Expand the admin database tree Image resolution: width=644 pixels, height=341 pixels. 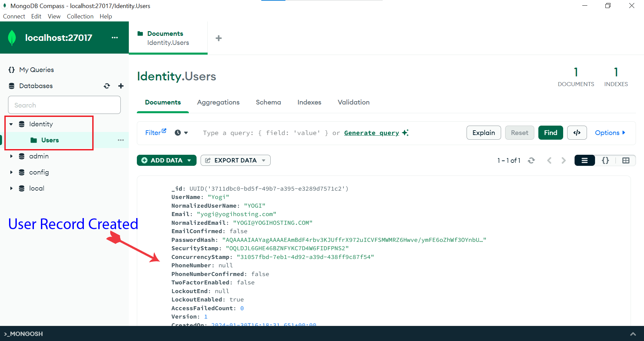pyautogui.click(x=11, y=156)
